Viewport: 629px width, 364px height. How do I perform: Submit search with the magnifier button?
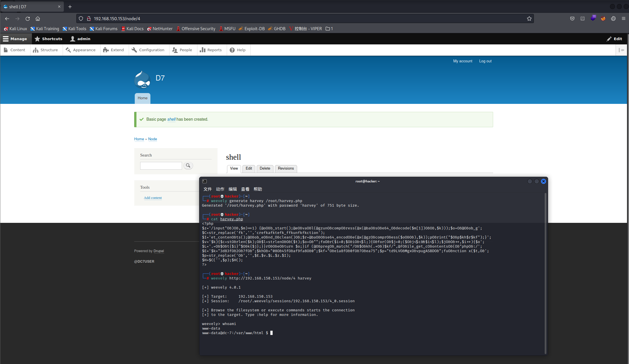tap(188, 166)
